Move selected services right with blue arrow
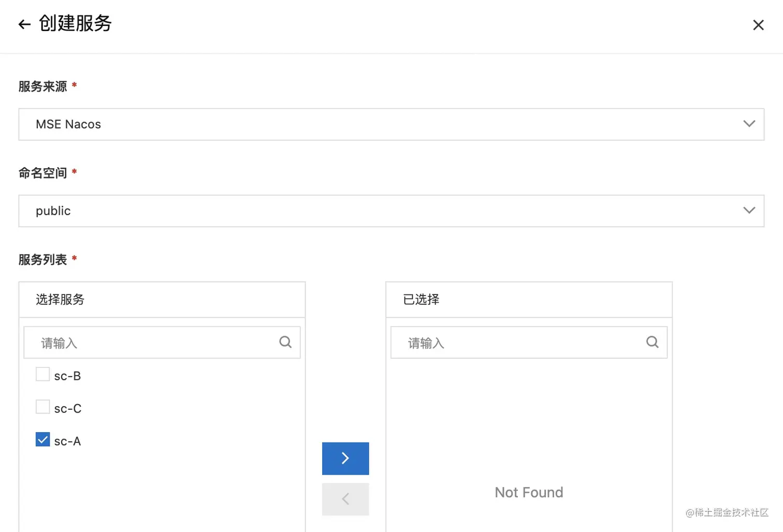783x532 pixels. tap(345, 459)
